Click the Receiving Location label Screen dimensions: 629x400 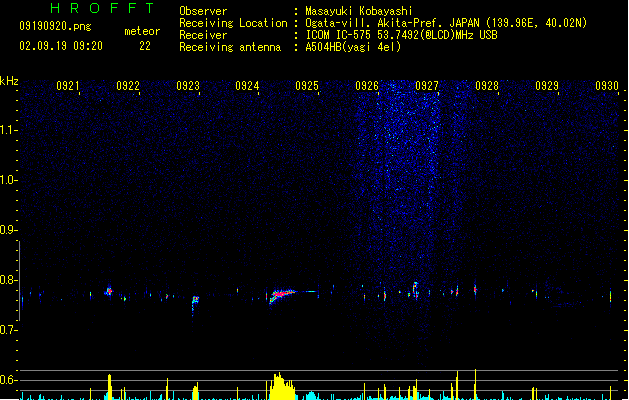click(x=233, y=23)
